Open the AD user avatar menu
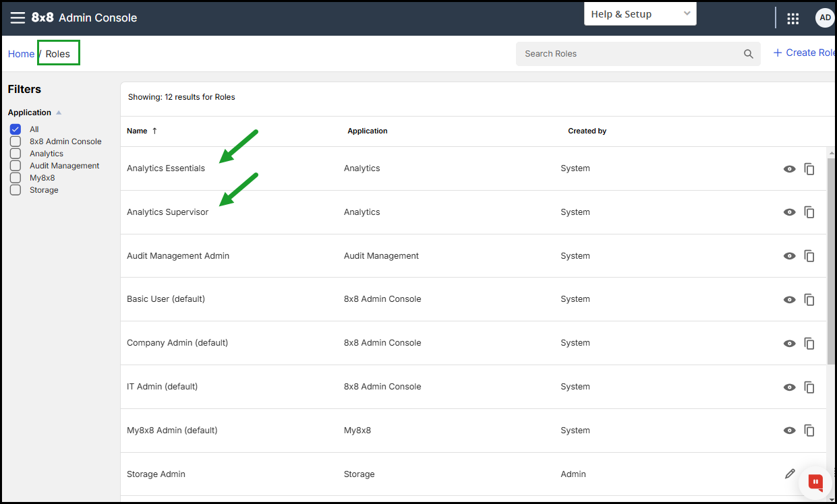This screenshot has width=837, height=504. 825,18
